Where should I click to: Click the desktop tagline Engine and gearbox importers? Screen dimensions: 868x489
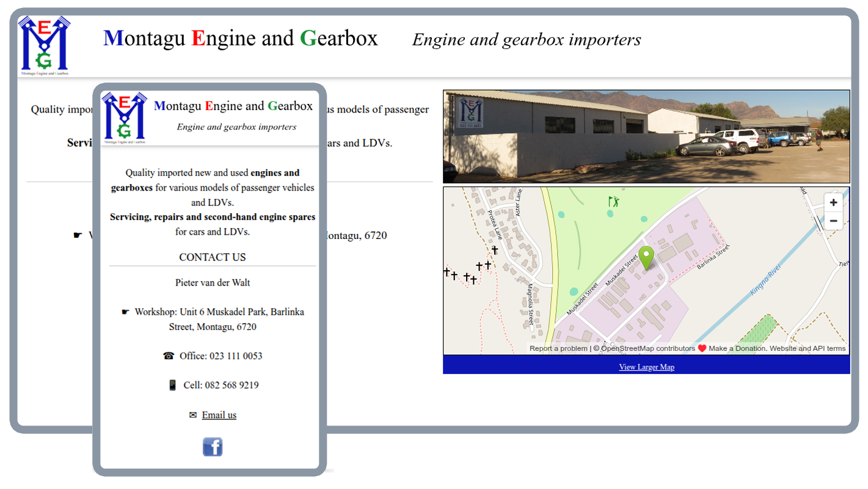pyautogui.click(x=527, y=40)
